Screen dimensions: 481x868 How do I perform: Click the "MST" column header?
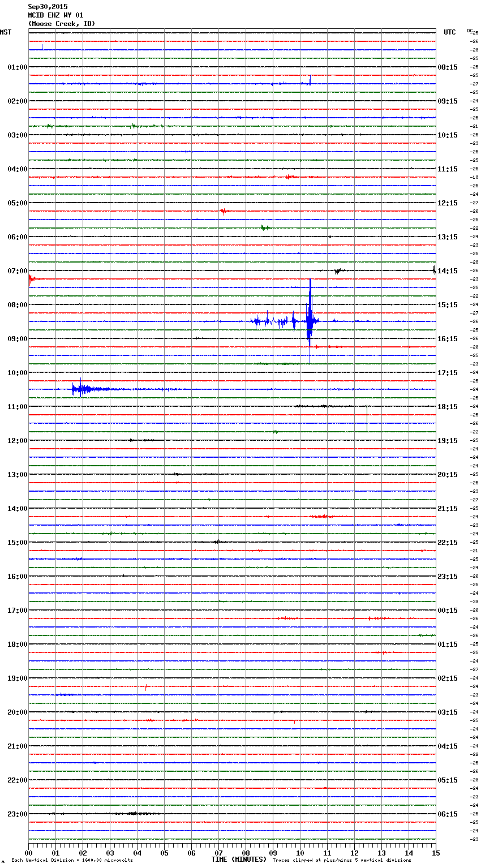(x=6, y=32)
